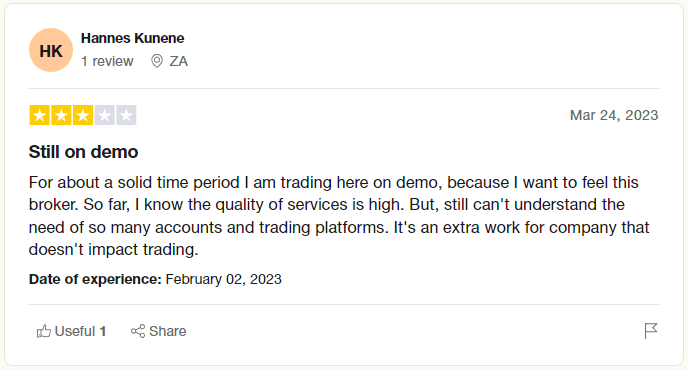Click the review body text

click(x=339, y=216)
